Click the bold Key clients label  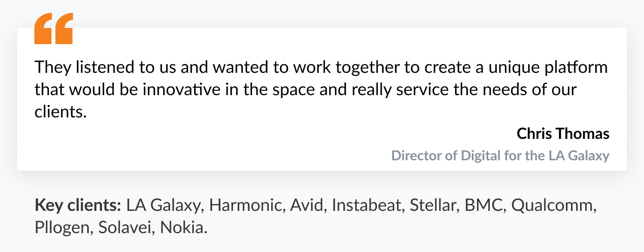[x=78, y=206]
